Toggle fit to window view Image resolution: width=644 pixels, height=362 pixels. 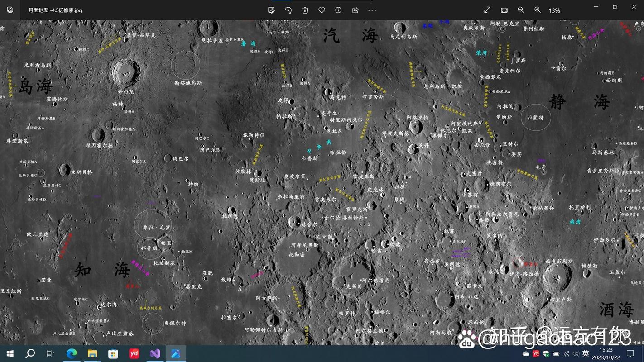click(504, 10)
